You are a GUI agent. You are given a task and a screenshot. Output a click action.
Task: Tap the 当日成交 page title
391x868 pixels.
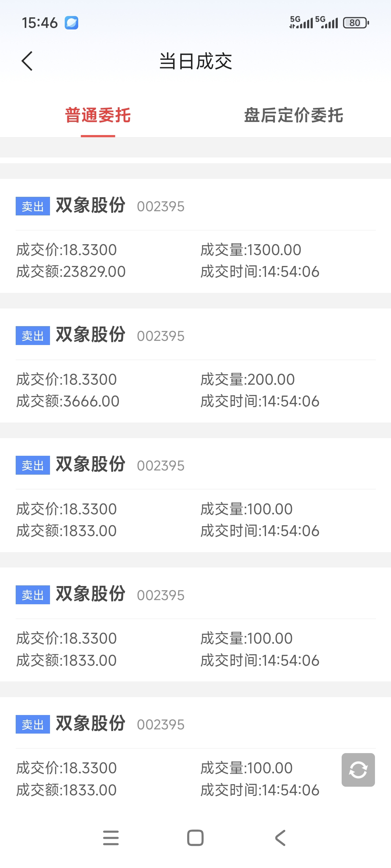tap(196, 61)
